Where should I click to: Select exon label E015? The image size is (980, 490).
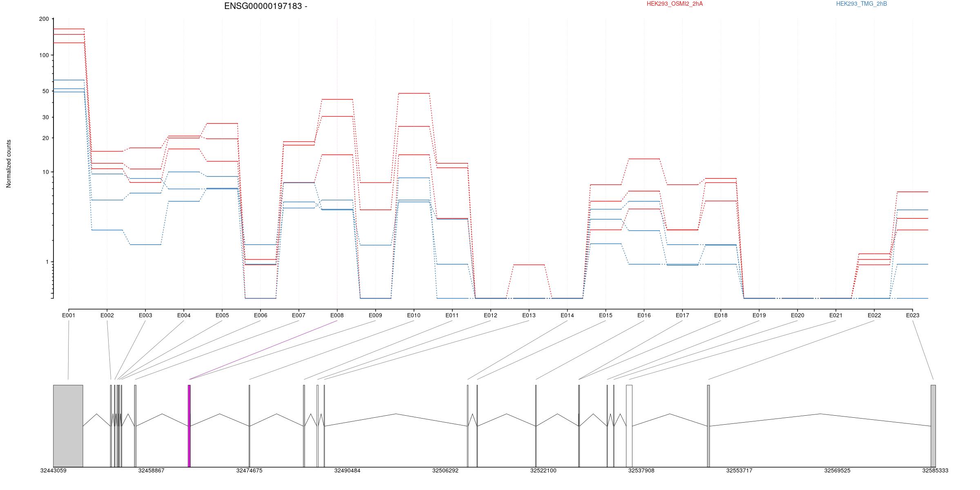coord(606,315)
